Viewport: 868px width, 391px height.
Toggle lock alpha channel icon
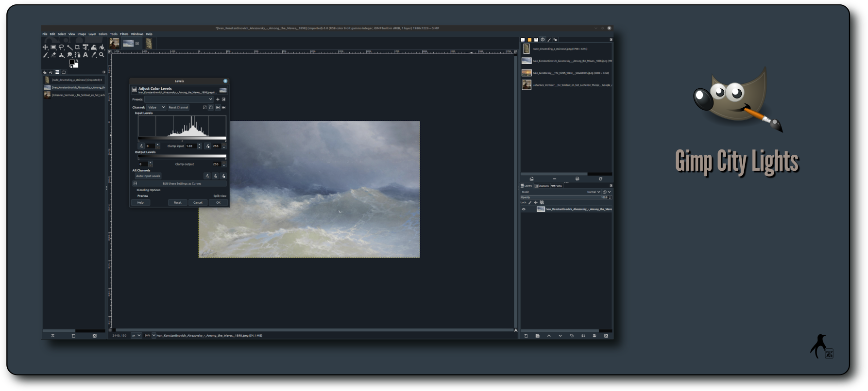[542, 202]
